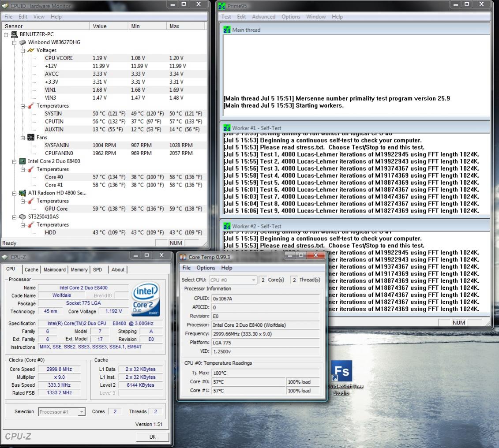Click the CPUID Hardware Monitor title icon
Screen dimensions: 499x448
pyautogui.click(x=5, y=6)
